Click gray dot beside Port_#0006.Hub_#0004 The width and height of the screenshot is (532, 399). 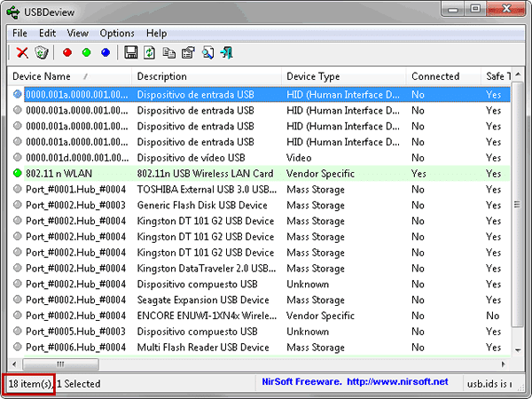[18, 347]
